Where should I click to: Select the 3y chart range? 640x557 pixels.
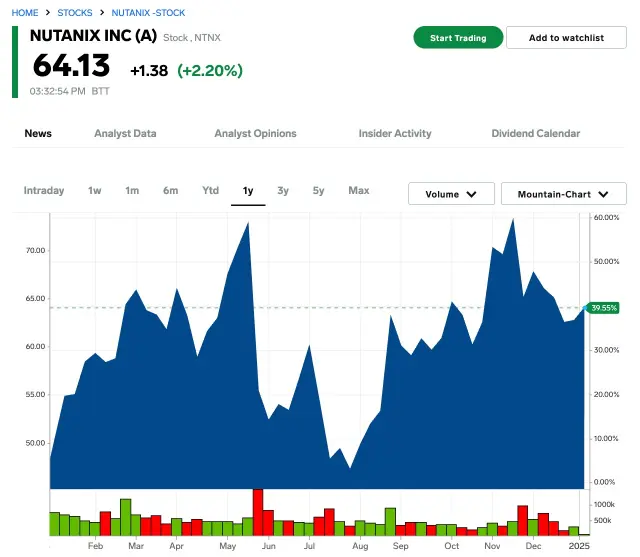283,191
